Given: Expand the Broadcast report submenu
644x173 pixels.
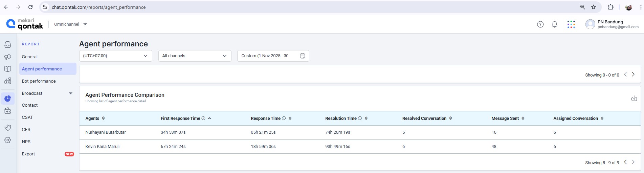Looking at the screenshot, I should (70, 93).
